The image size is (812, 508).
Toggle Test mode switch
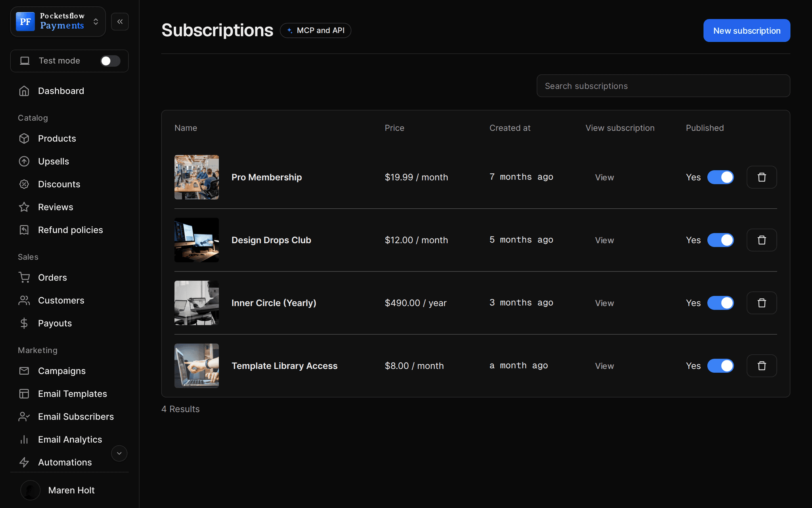click(110, 61)
